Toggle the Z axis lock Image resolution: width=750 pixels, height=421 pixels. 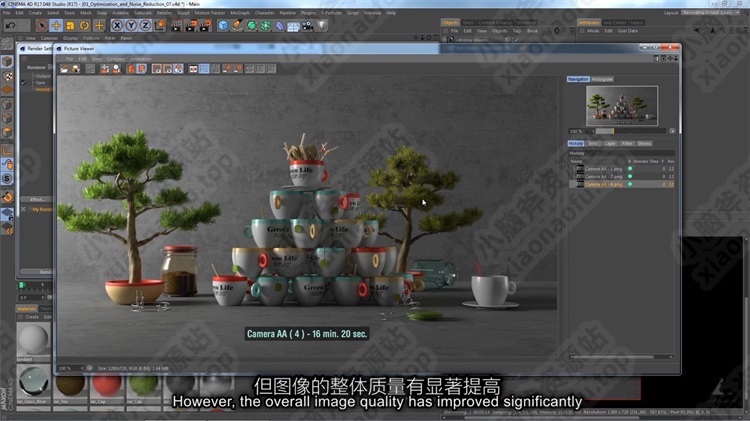[146, 25]
